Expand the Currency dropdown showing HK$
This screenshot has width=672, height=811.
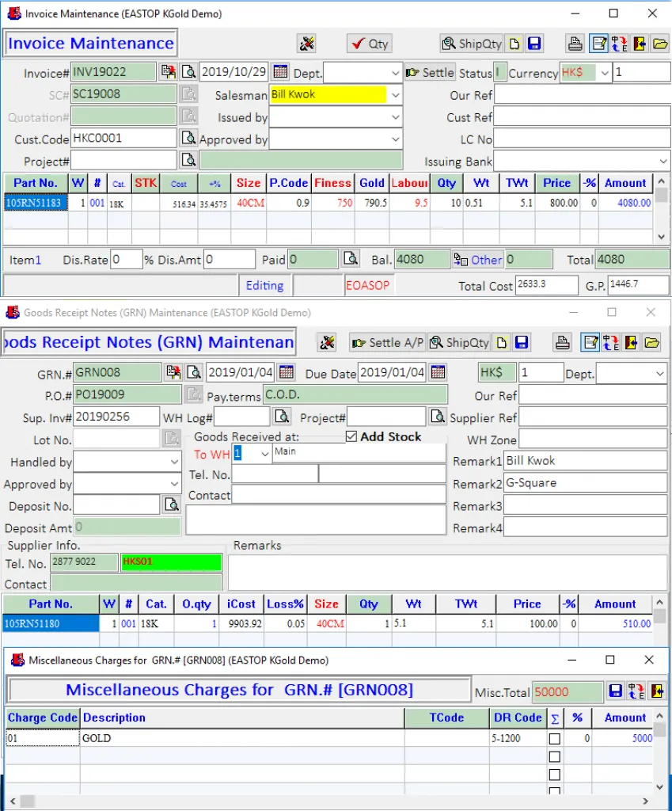tap(605, 73)
